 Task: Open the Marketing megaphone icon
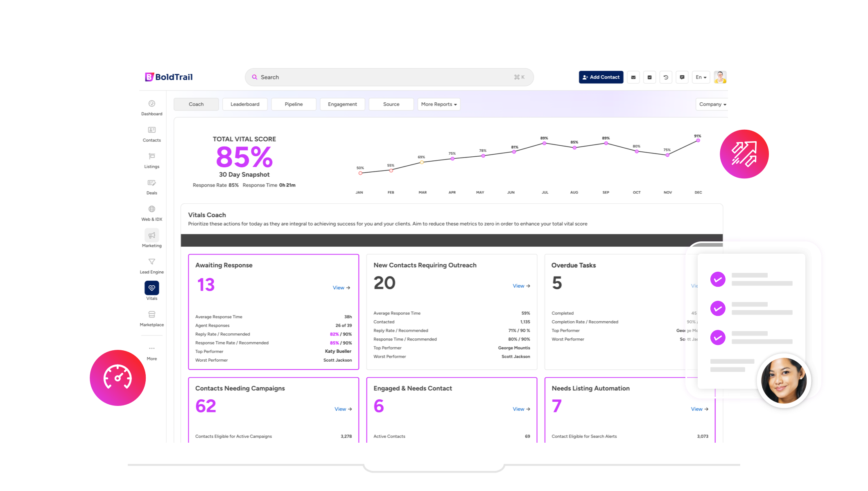151,235
